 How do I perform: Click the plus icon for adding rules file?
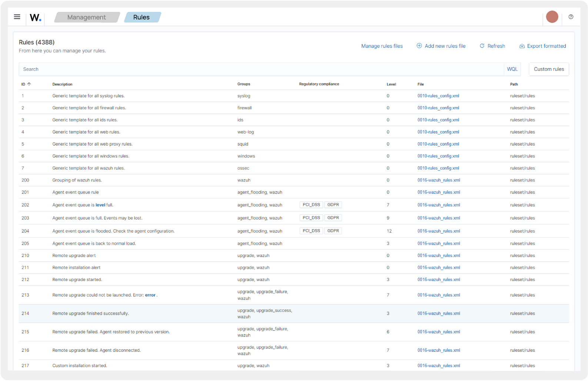tap(419, 46)
